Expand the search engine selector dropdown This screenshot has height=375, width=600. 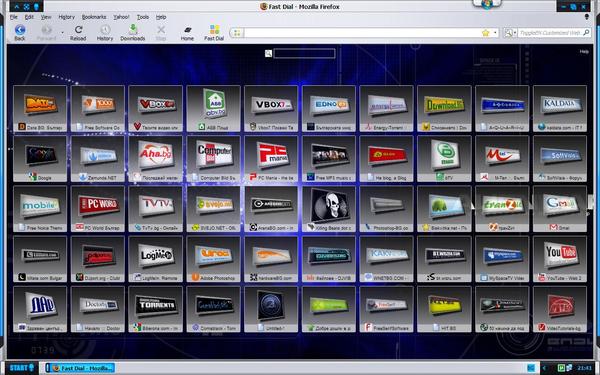(510, 33)
